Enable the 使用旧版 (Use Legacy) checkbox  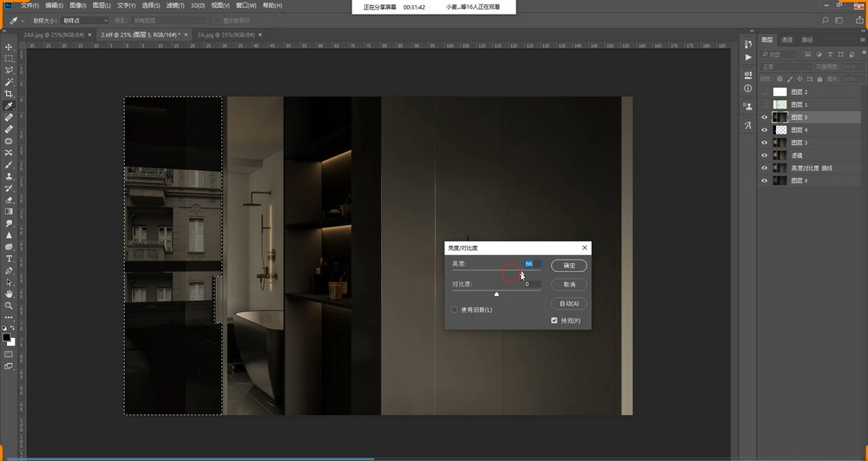454,309
